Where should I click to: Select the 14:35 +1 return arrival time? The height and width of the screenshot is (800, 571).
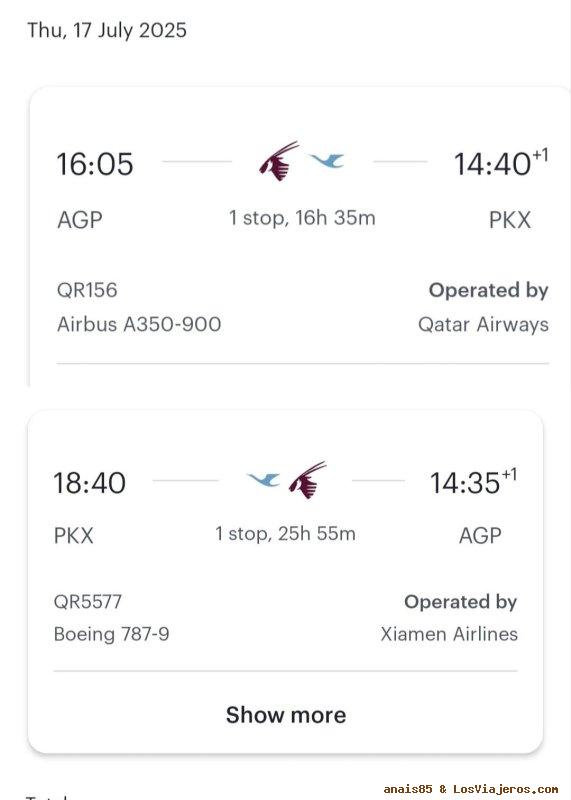(x=473, y=482)
